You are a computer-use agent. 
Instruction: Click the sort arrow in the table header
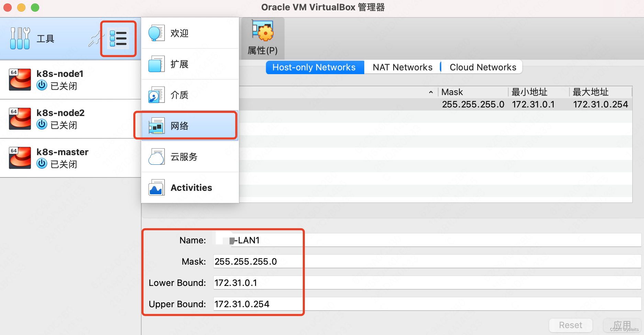coord(431,92)
